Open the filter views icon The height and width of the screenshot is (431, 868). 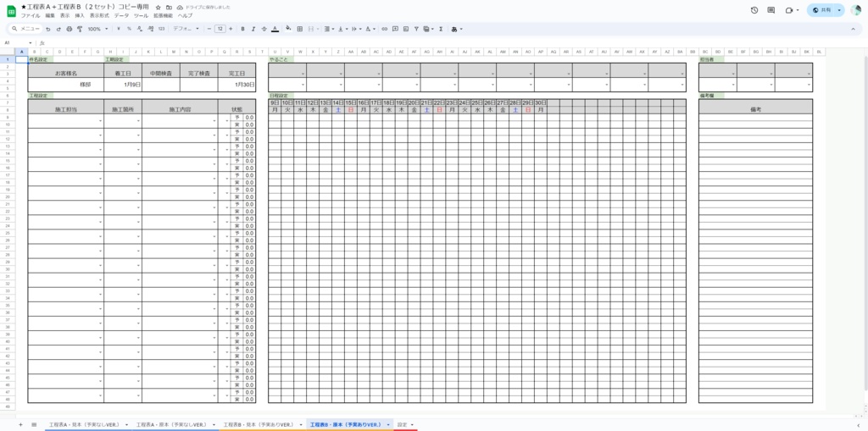click(427, 29)
